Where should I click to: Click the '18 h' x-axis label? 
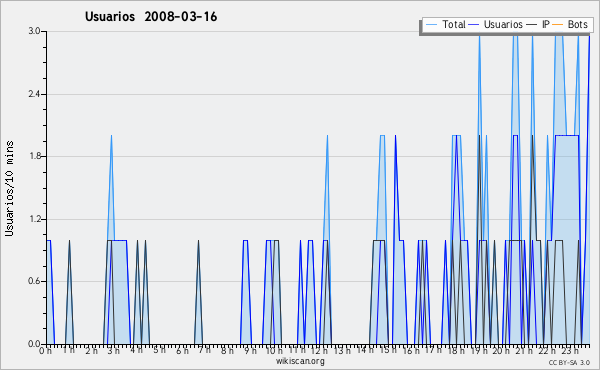pos(456,350)
